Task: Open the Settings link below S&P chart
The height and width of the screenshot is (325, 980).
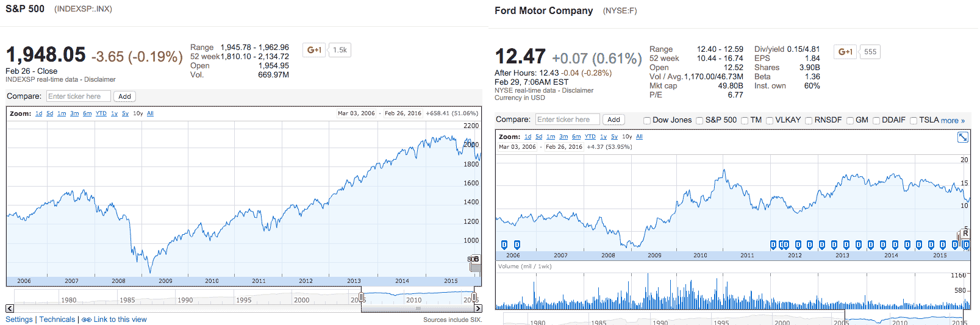Action: pyautogui.click(x=19, y=320)
